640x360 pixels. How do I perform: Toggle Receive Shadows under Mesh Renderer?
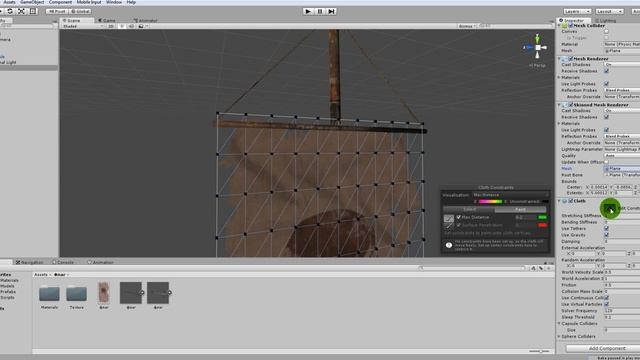point(607,71)
